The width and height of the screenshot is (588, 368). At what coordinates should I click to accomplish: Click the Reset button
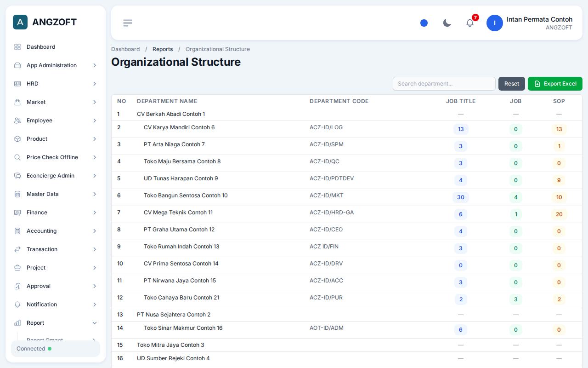point(512,84)
